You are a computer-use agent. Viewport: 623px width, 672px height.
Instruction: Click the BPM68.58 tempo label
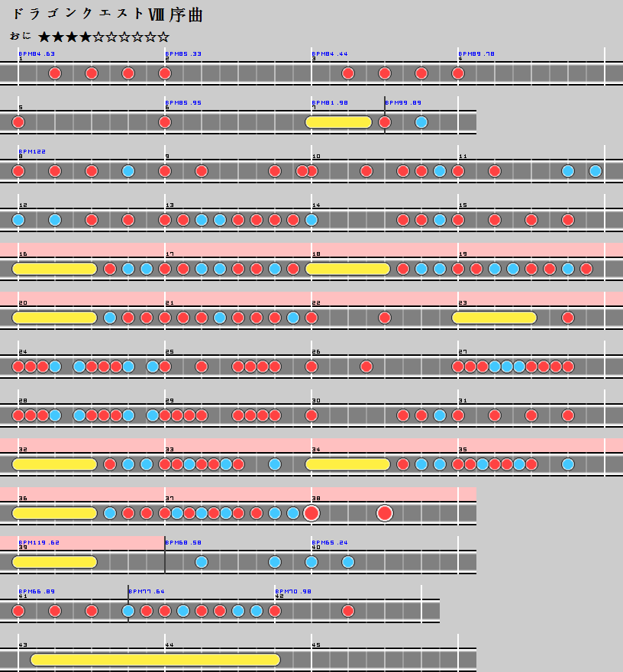pyautogui.click(x=183, y=542)
